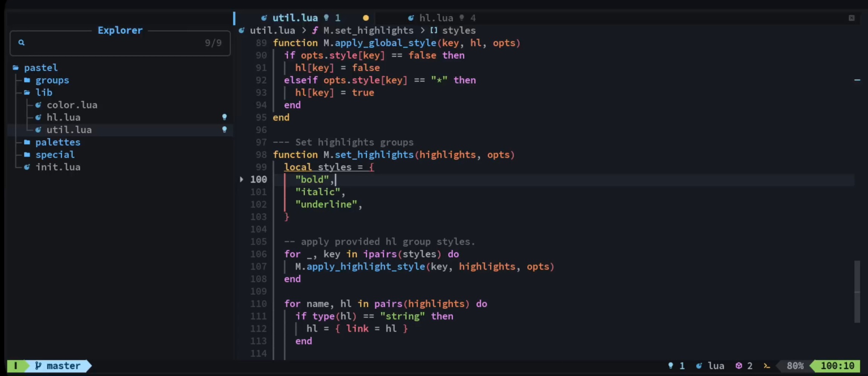The height and width of the screenshot is (376, 868).
Task: Click the Lua icon of init.lua
Action: (x=27, y=167)
